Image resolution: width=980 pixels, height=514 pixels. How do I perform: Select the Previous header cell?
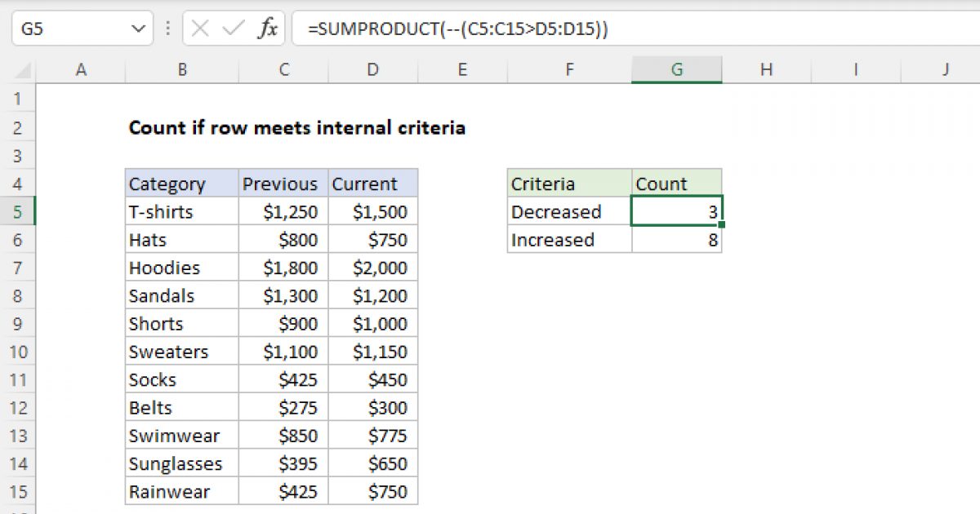281,183
